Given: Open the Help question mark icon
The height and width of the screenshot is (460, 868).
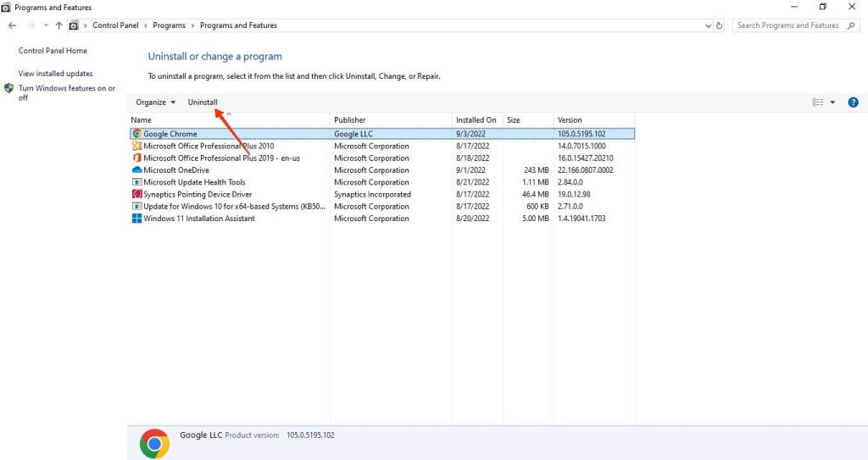Looking at the screenshot, I should [853, 103].
